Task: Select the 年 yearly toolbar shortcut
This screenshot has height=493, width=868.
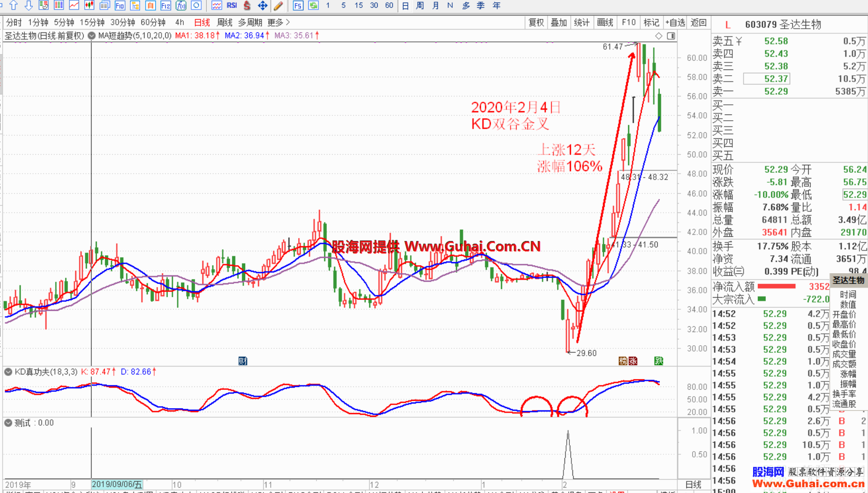Action: (496, 5)
